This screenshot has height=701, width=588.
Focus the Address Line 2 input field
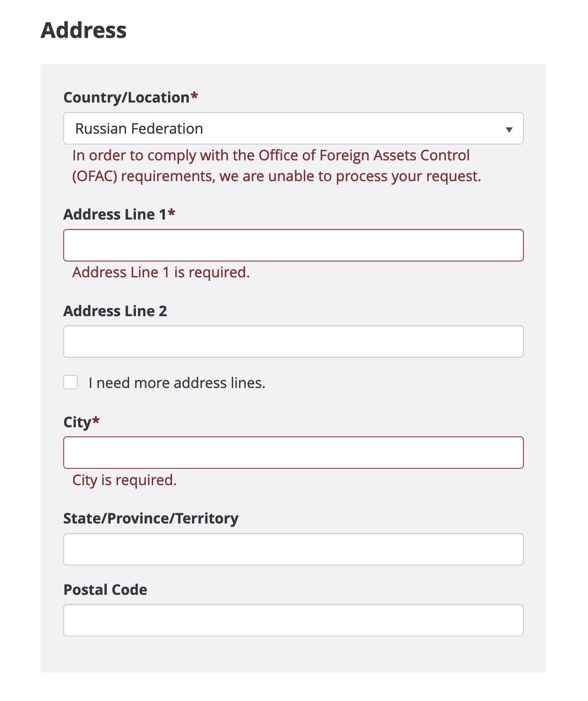click(x=293, y=341)
